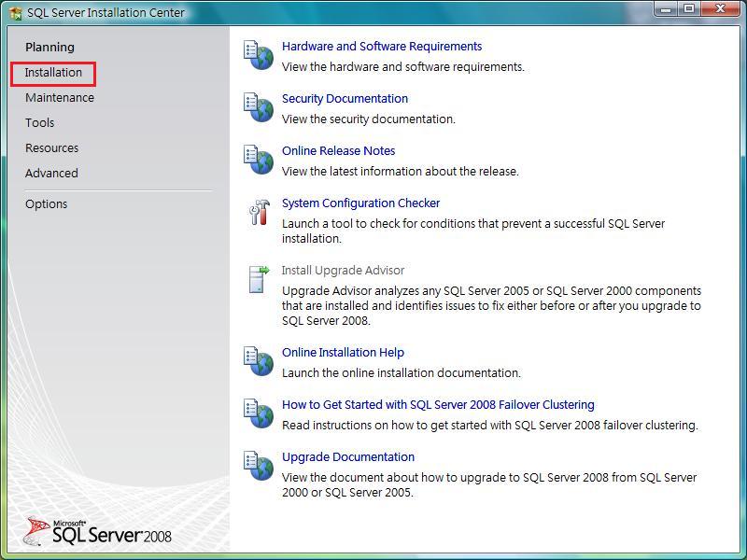Open the Options page
This screenshot has height=560, width=747.
click(x=46, y=203)
